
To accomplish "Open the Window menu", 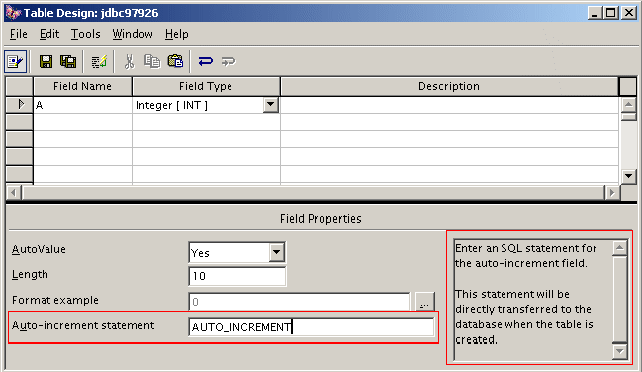I will click(x=133, y=34).
